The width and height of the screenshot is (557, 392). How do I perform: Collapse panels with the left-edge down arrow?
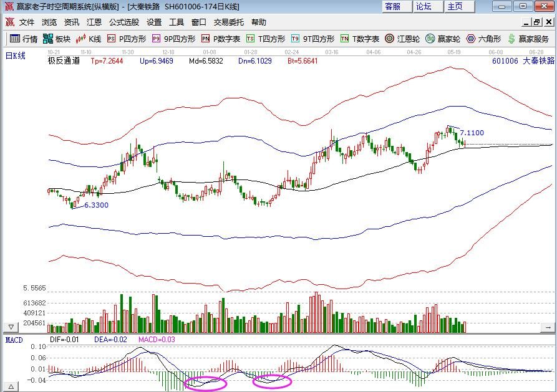[11, 325]
